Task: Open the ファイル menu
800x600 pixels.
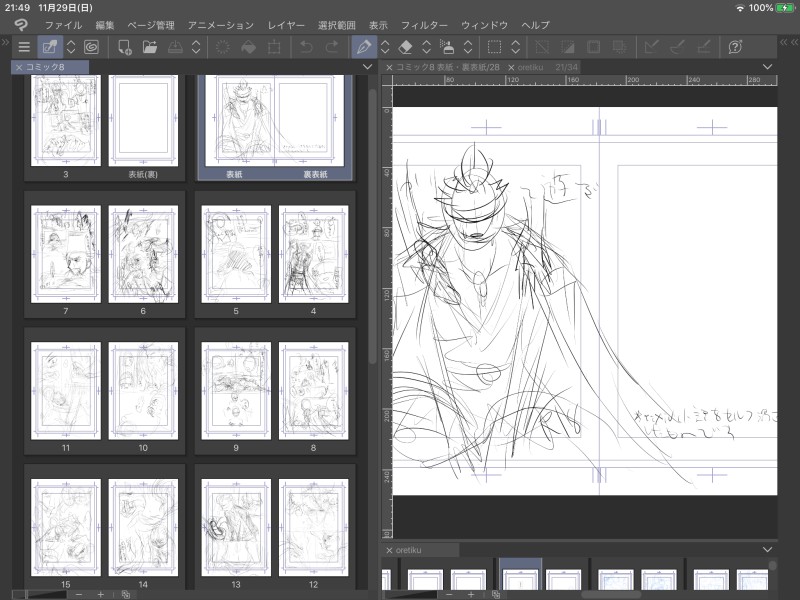Action: [x=63, y=25]
